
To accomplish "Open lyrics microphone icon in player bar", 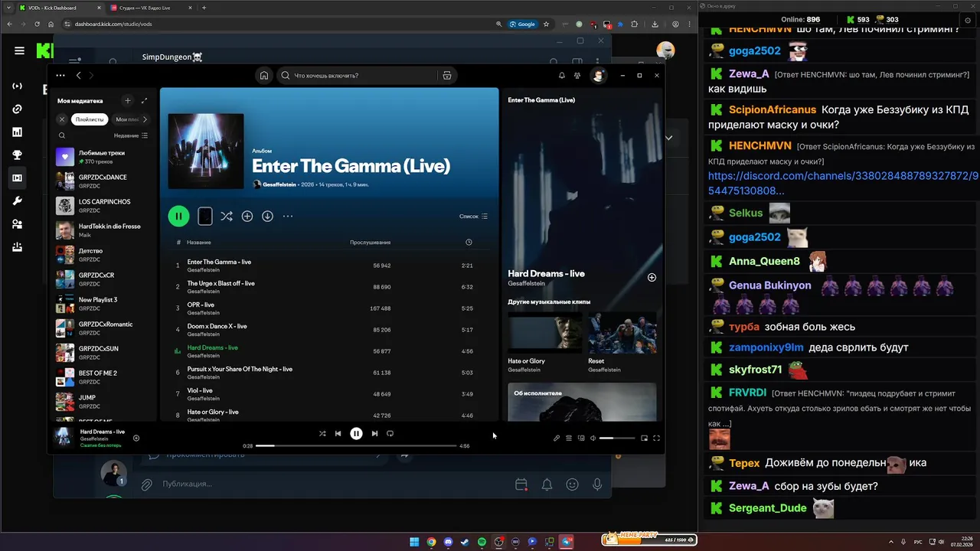I will (557, 439).
